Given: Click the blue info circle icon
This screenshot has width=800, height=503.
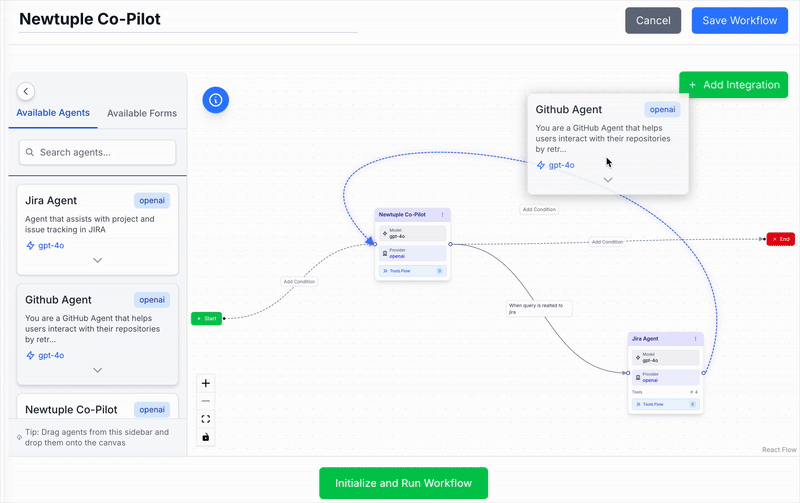Looking at the screenshot, I should point(217,100).
